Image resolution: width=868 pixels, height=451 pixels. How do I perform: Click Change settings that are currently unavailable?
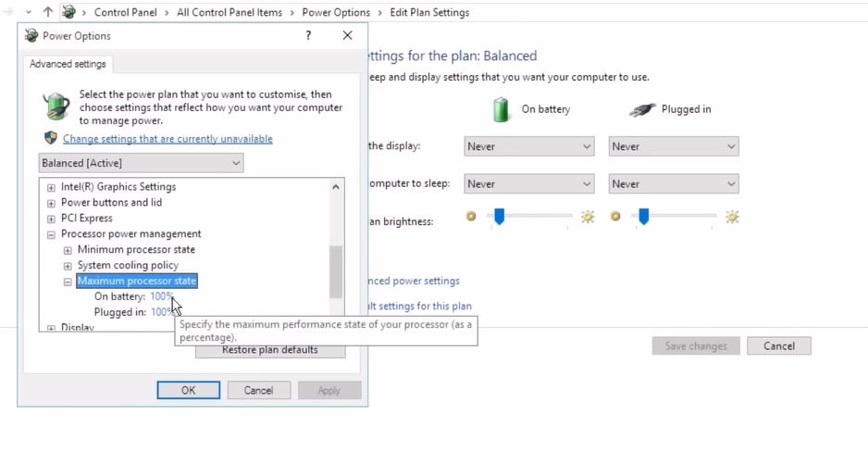coord(167,139)
